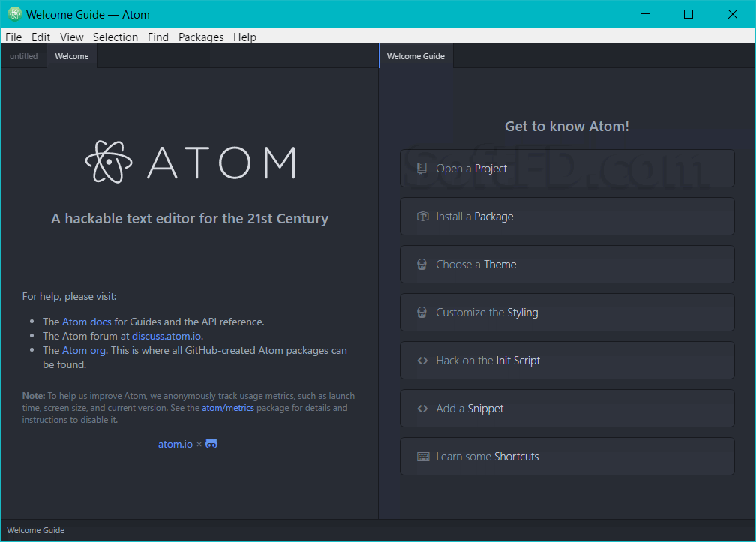This screenshot has width=756, height=542.
Task: Click the keyboard icon beside Learn some Shortcuts
Action: click(423, 457)
